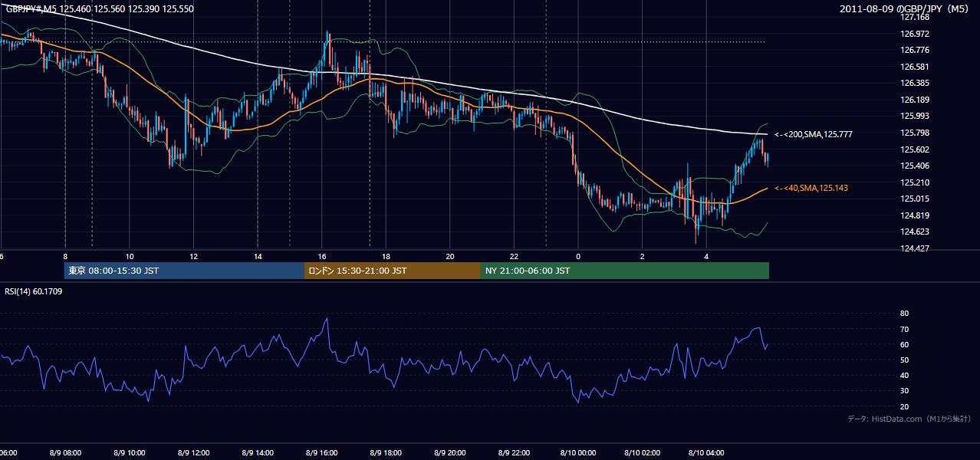
Task: Click the 127.168 price axis label
Action: coord(915,17)
